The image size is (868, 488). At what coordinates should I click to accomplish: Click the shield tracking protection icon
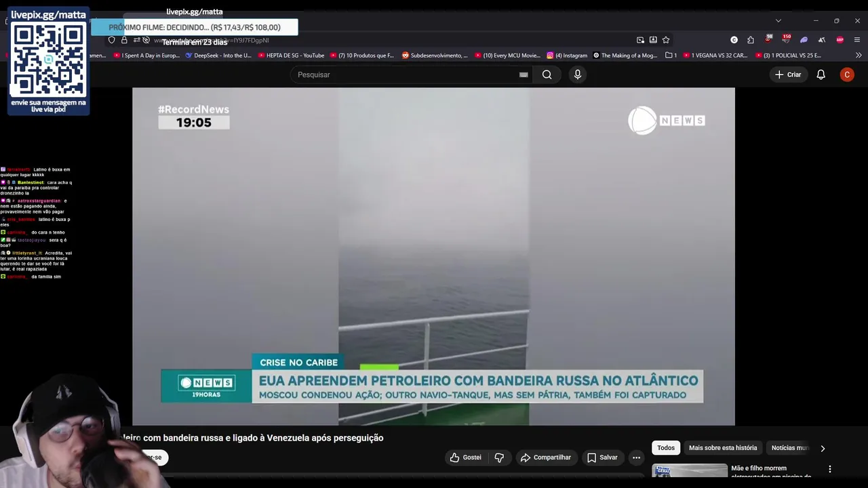point(112,40)
